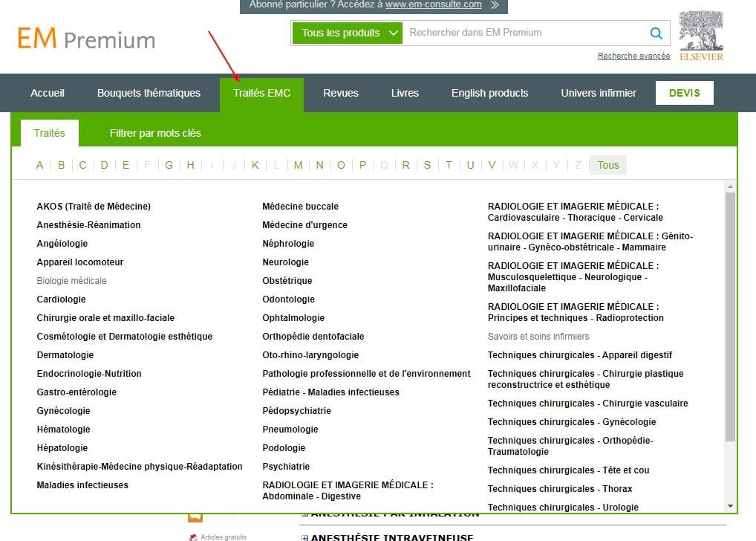This screenshot has height=541, width=756.
Task: Click the double chevron beside em-consulte link
Action: pos(495,4)
